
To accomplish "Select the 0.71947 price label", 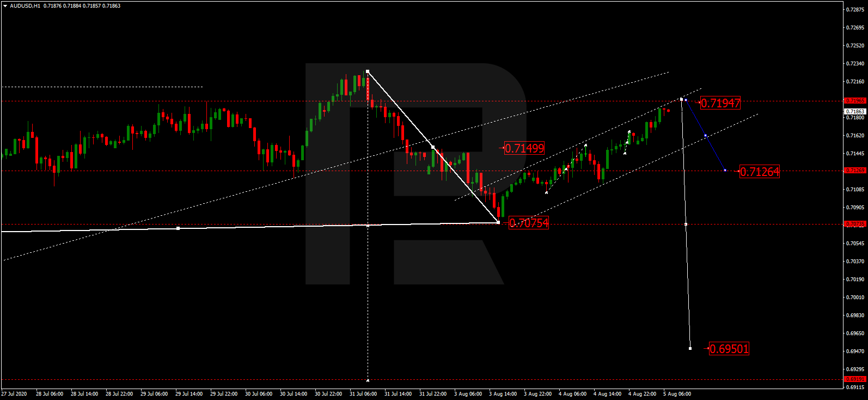I will click(x=720, y=103).
